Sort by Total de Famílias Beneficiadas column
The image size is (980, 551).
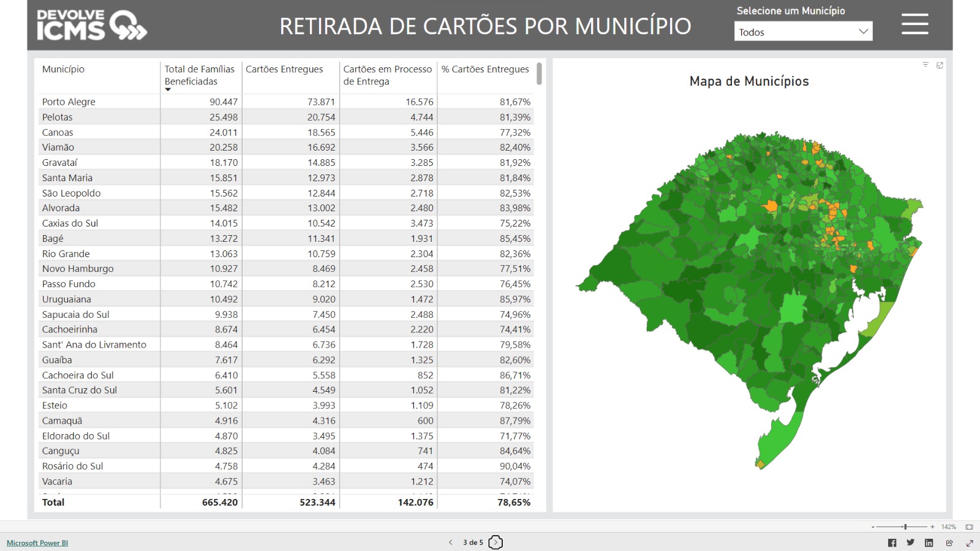199,75
